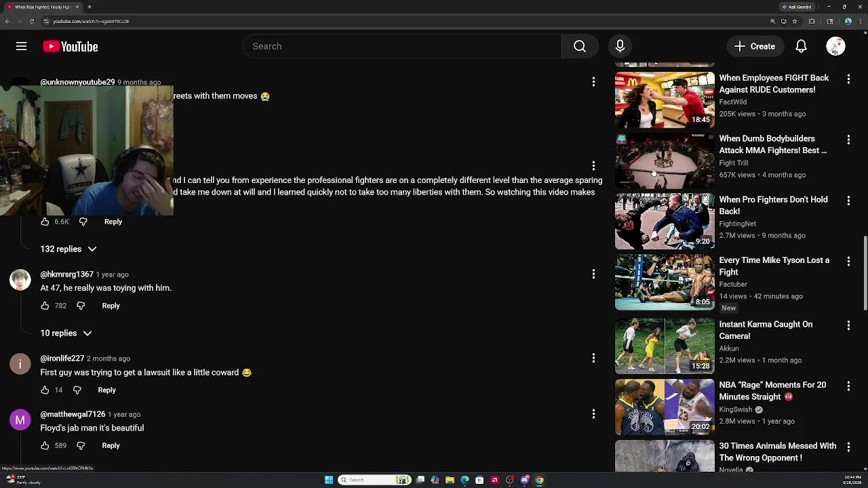Image resolution: width=868 pixels, height=488 pixels.
Task: Start voice search with microphone icon
Action: [x=620, y=46]
